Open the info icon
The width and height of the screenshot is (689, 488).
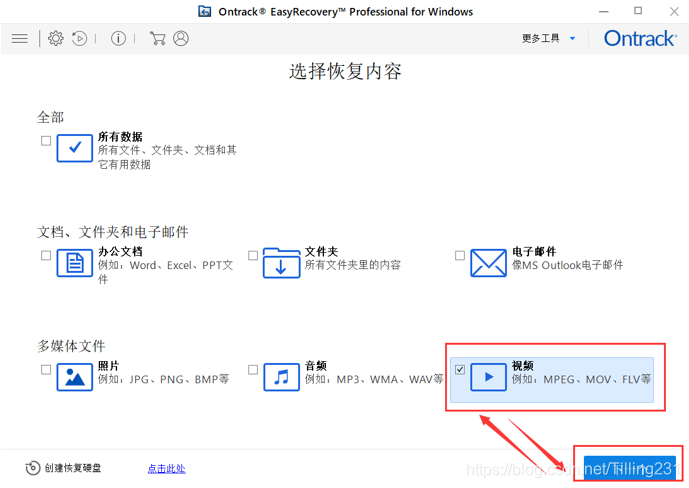(x=118, y=39)
